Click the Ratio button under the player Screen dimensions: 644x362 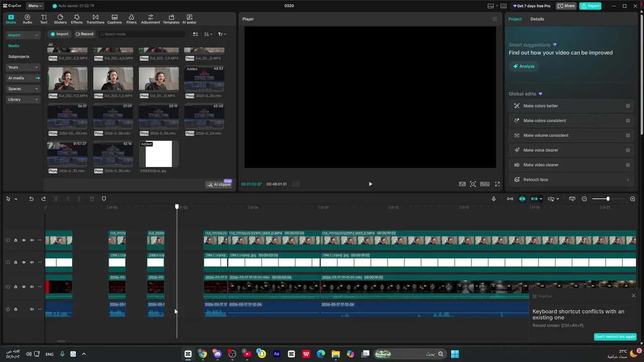(485, 184)
